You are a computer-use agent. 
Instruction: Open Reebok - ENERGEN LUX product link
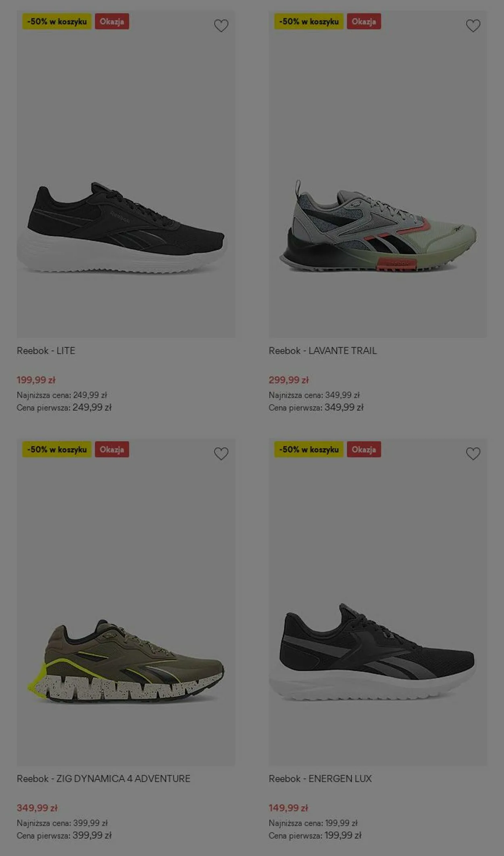[x=320, y=779]
